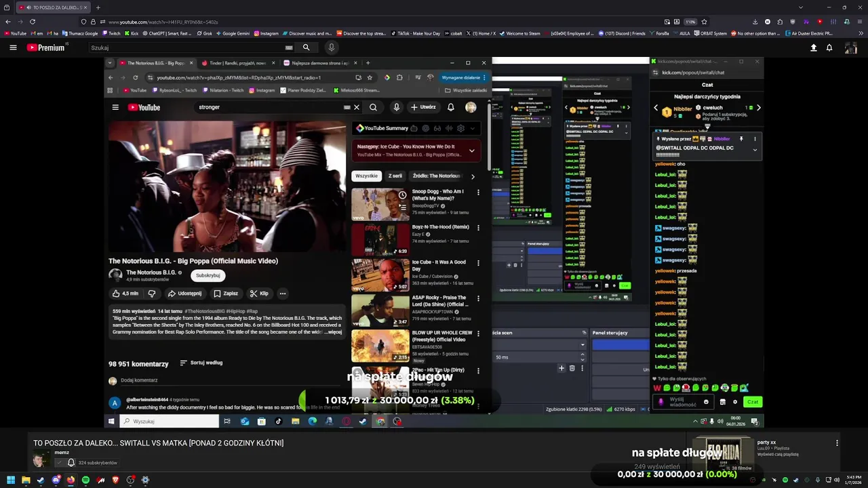Open the inner YouTube account avatar

(471, 107)
